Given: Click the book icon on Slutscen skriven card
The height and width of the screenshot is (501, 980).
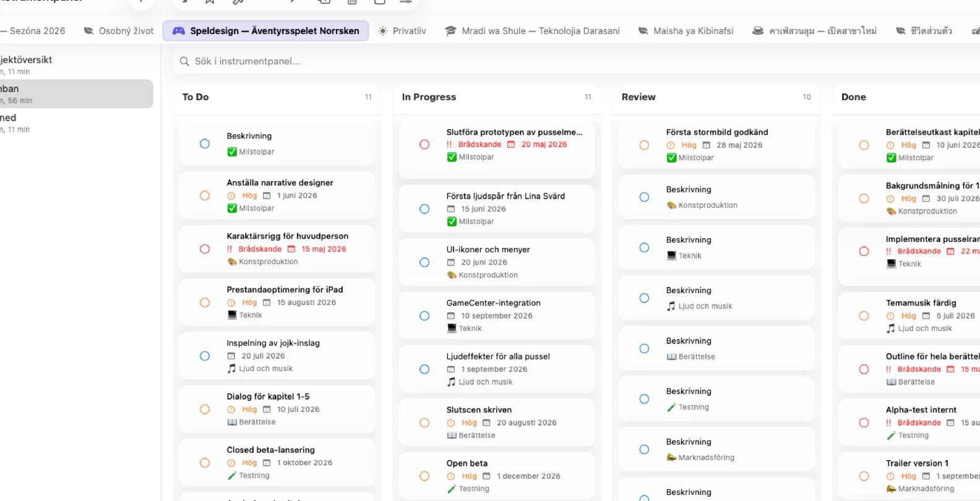Looking at the screenshot, I should tap(452, 435).
